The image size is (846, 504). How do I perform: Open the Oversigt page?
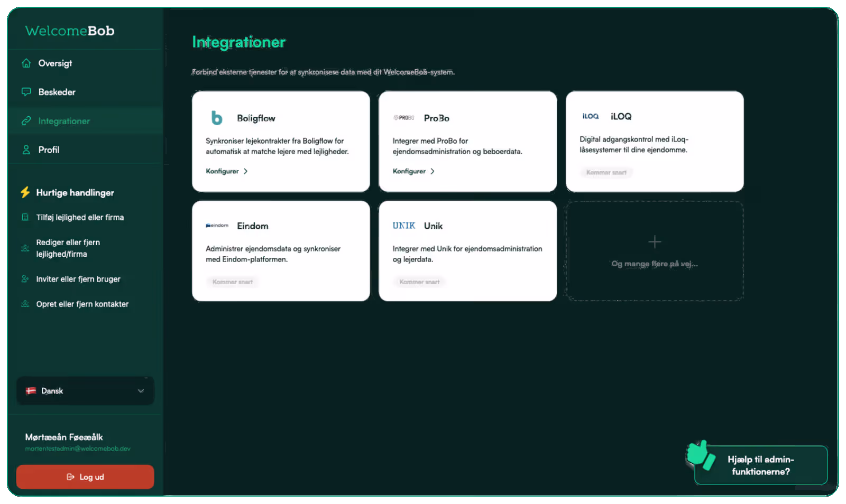(85, 63)
